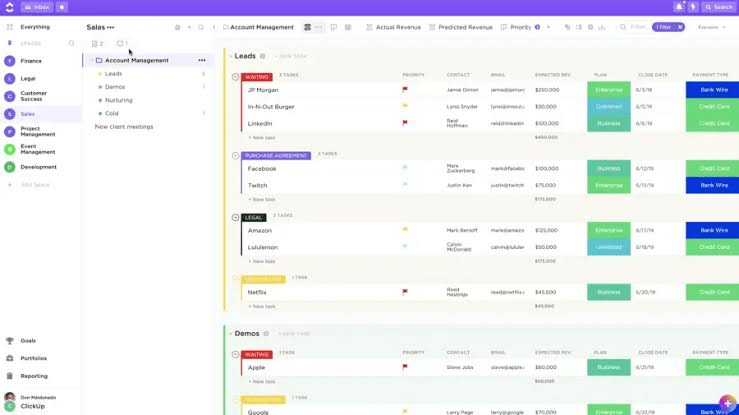The height and width of the screenshot is (415, 739).
Task: Click the Enterprise plan tag for JP Morgan
Action: point(608,90)
